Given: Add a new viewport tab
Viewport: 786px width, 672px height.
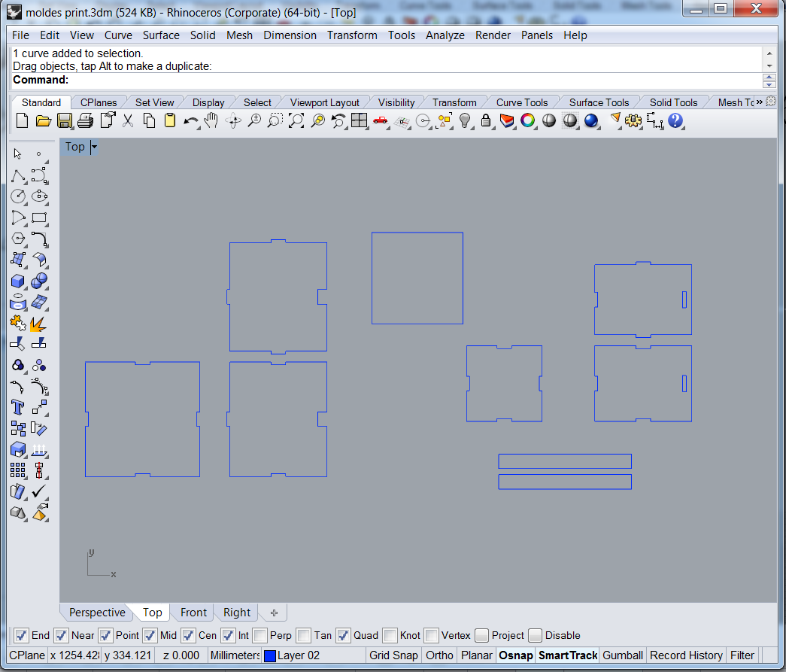Looking at the screenshot, I should tap(274, 613).
